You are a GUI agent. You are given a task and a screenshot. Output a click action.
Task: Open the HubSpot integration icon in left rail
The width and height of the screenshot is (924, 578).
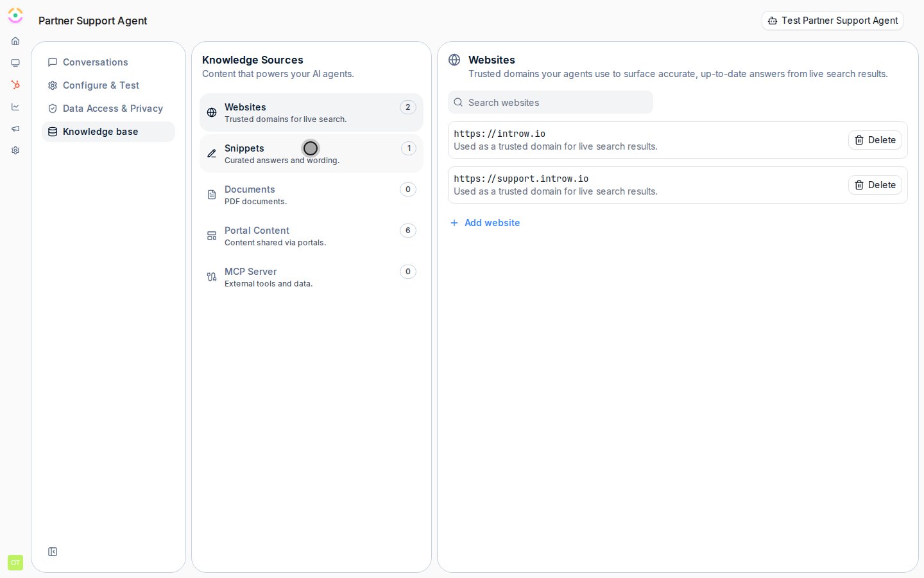(15, 85)
